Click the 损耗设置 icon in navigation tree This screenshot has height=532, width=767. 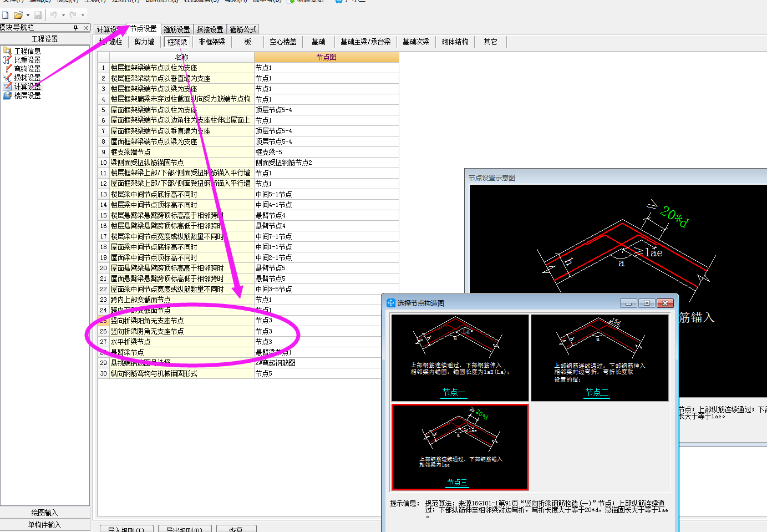pos(7,77)
